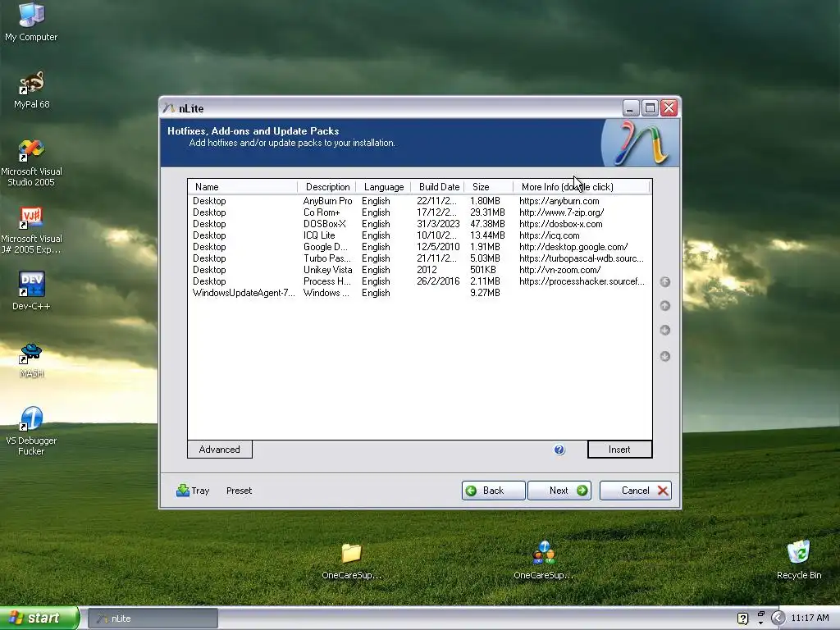
Task: Click the More Info column header
Action: 582,186
